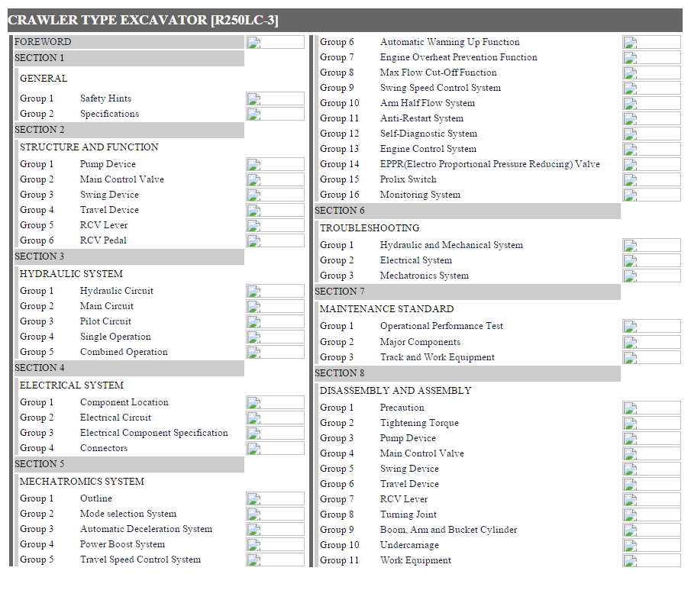Click the EPPR Valve entry text

[x=490, y=164]
